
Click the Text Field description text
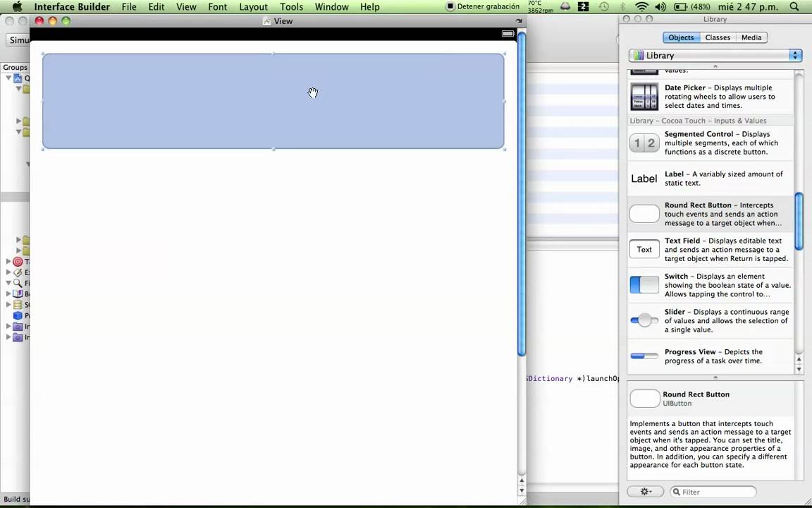tap(726, 249)
